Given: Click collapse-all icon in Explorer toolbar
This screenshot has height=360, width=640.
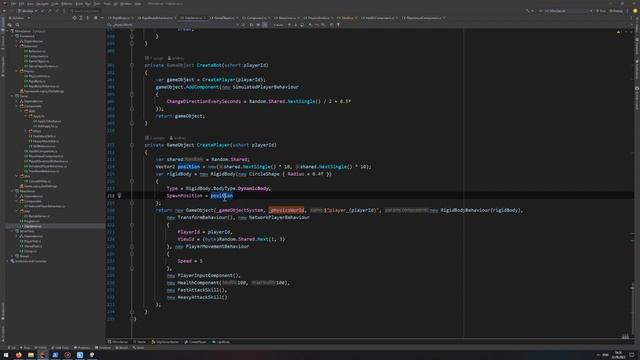Looking at the screenshot, I should pyautogui.click(x=87, y=18).
